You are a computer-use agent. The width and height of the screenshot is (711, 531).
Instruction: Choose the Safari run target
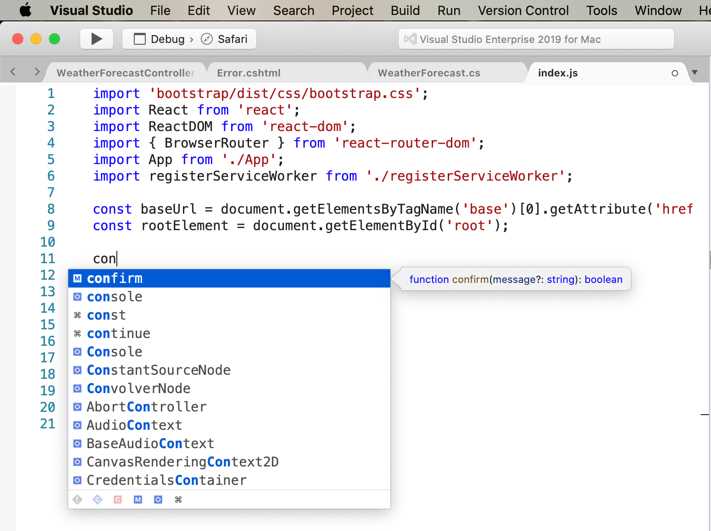[224, 39]
